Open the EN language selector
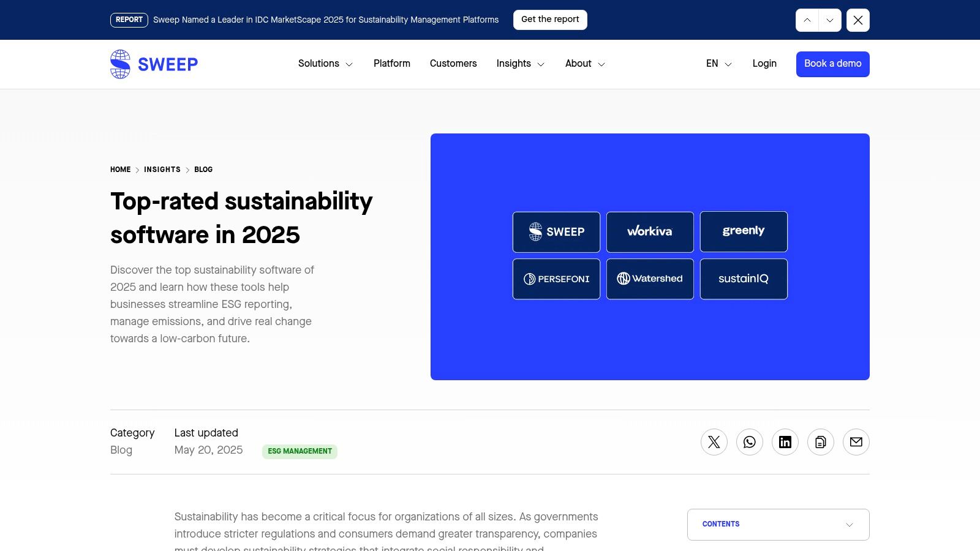The width and height of the screenshot is (980, 551). [719, 64]
